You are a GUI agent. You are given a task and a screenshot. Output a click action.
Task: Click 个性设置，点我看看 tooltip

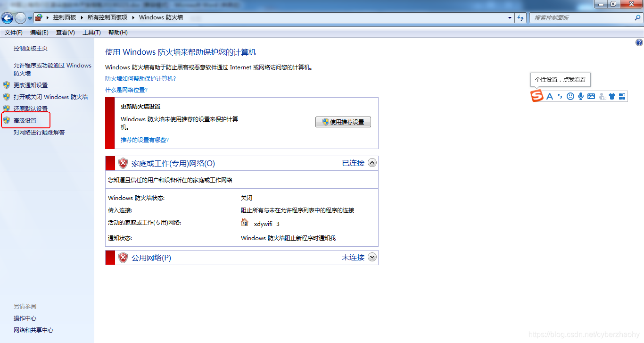tap(561, 80)
